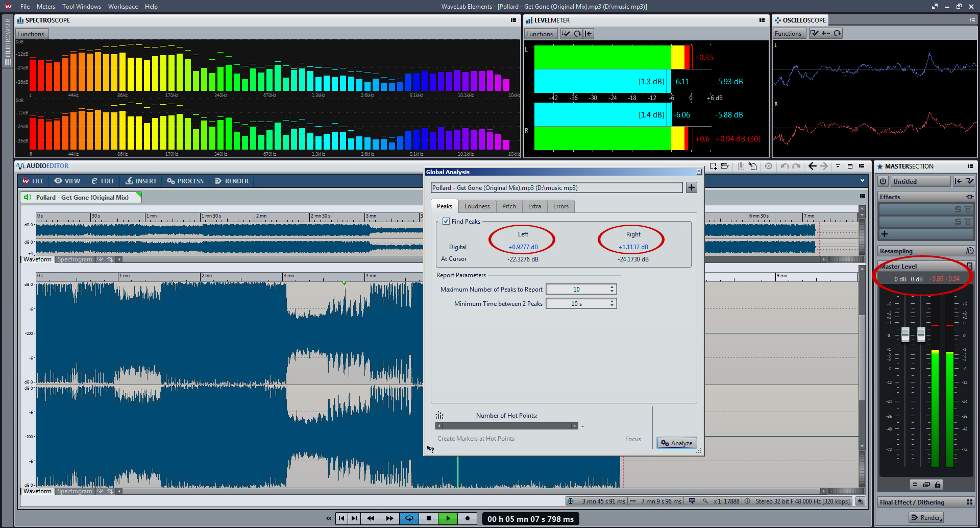
Task: Click the left master level fader handle
Action: pos(905,334)
